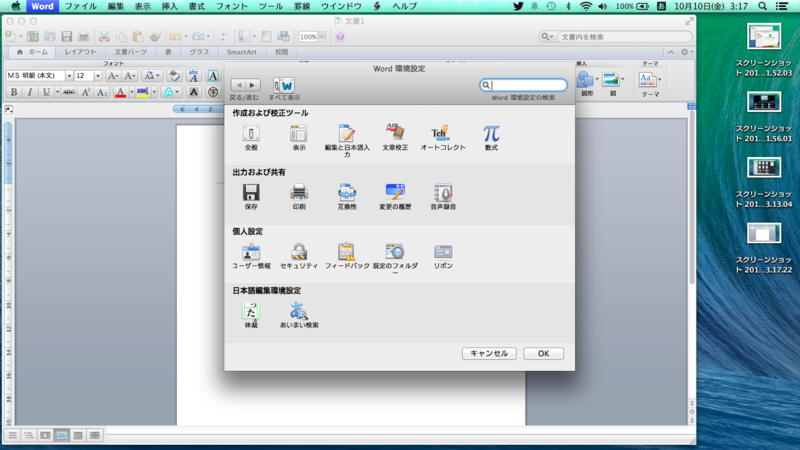Screen dimensions: 800x450
Task: Open the 体裁 Japanese typography pane
Action: point(251,315)
